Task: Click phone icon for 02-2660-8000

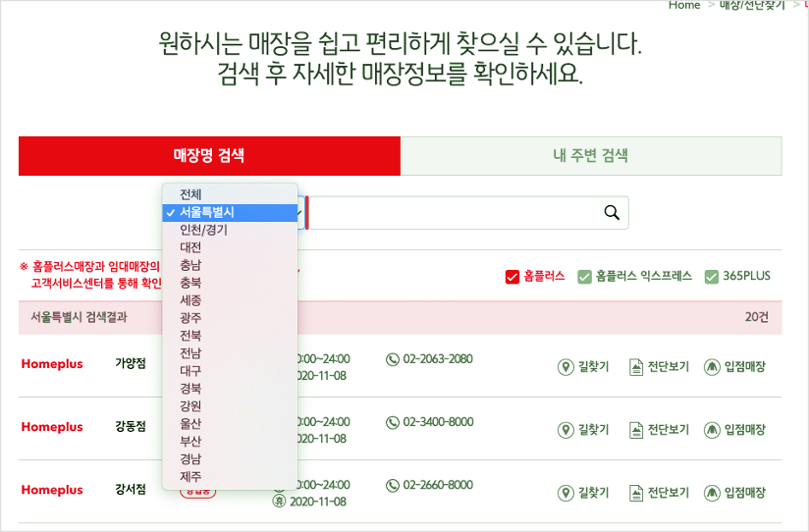Action: coord(393,485)
